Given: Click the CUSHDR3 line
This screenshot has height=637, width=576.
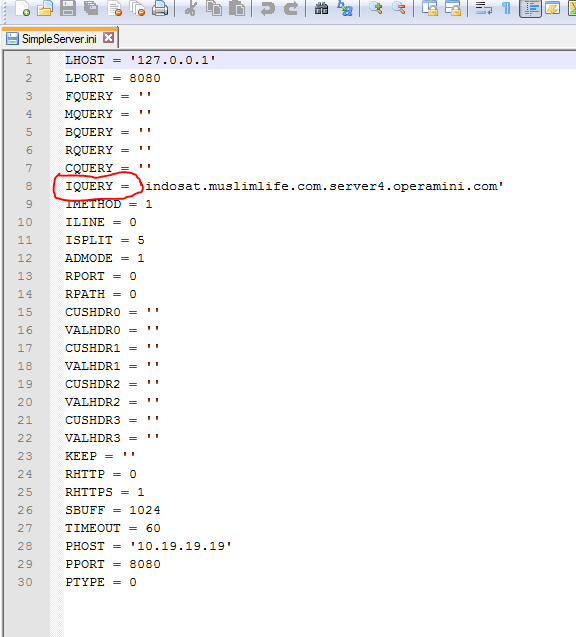Looking at the screenshot, I should (x=113, y=420).
